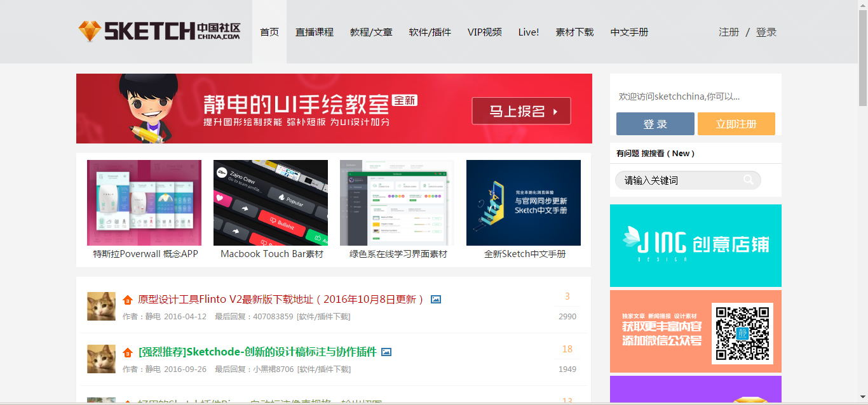This screenshot has width=868, height=405.
Task: Click caption 特斯拉Poverwall 概念APP
Action: [146, 254]
